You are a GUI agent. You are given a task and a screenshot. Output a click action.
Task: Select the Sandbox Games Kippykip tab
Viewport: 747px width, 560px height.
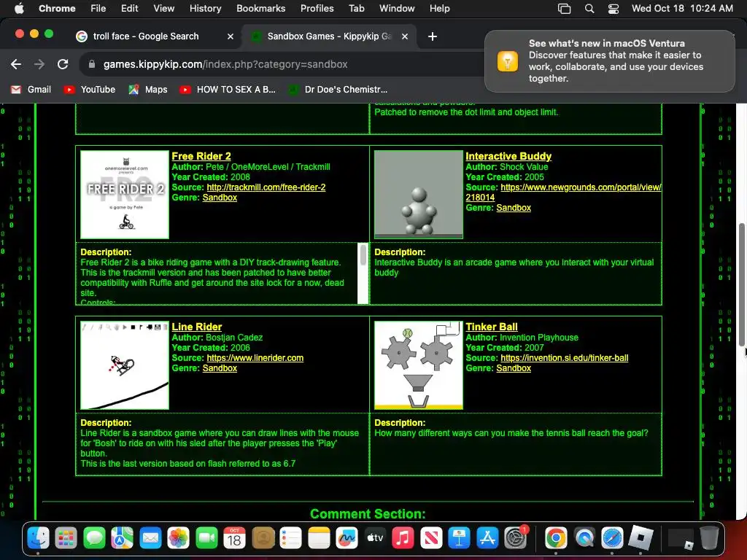(329, 36)
